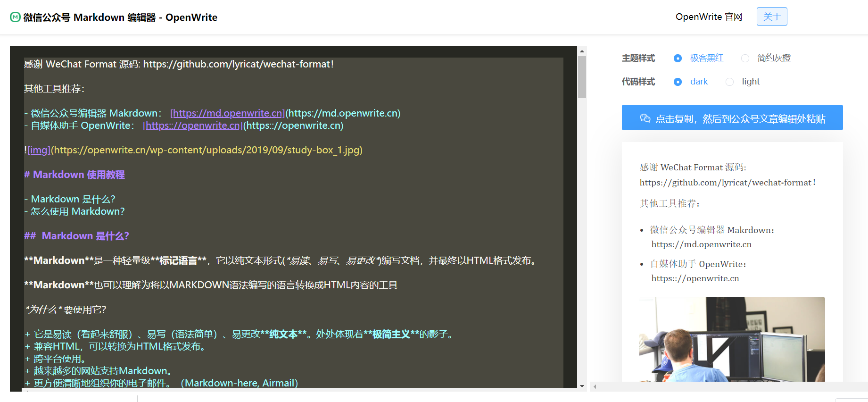Image resolution: width=868 pixels, height=402 pixels.
Task: Click the '+ 越来越多的网站支持Markdown。' line
Action: point(98,371)
